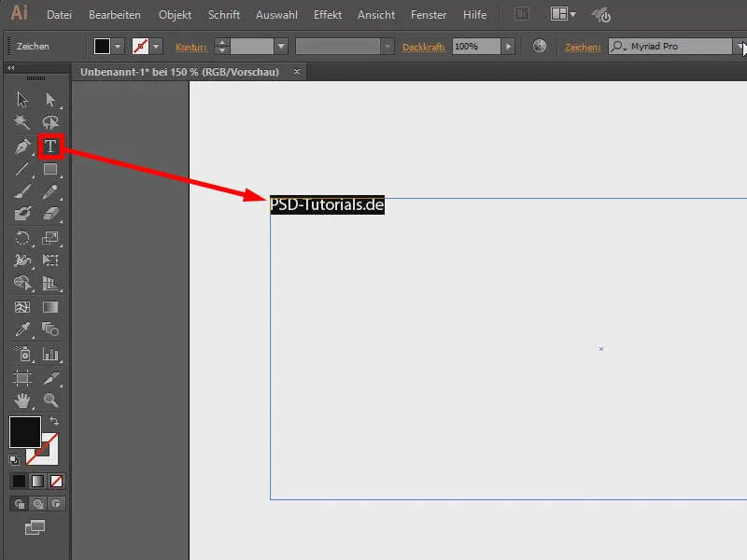Click the control bar fill swatch
This screenshot has width=747, height=560.
(x=102, y=47)
